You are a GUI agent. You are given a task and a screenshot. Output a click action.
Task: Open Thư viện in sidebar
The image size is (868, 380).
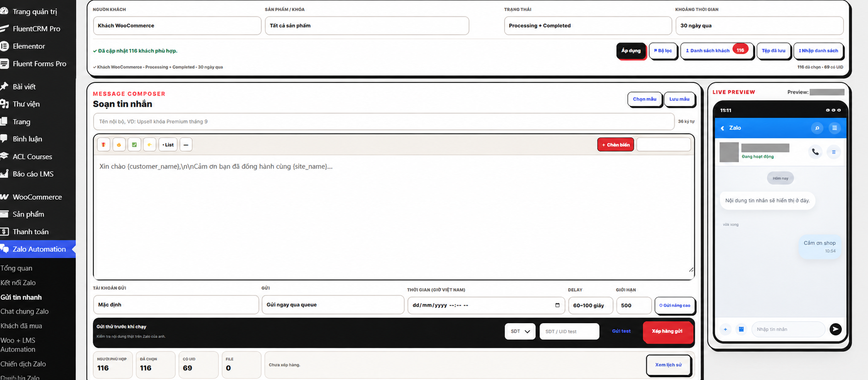pos(26,104)
